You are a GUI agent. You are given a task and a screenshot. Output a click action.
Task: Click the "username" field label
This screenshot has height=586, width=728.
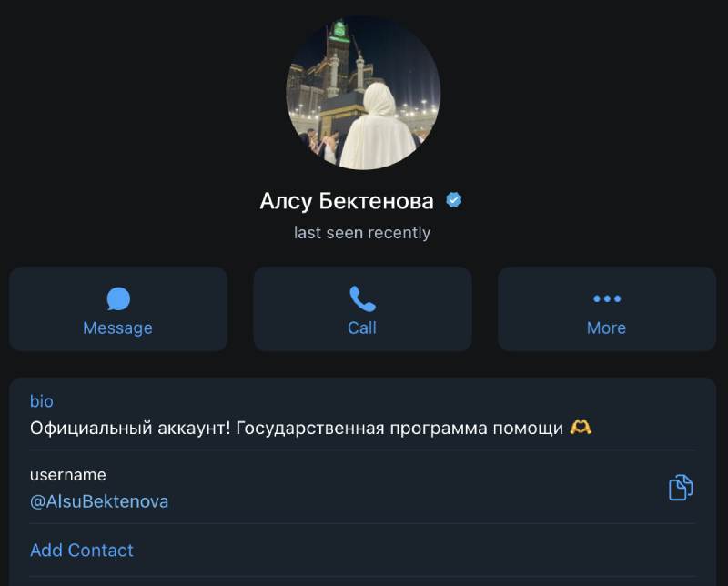(x=68, y=474)
